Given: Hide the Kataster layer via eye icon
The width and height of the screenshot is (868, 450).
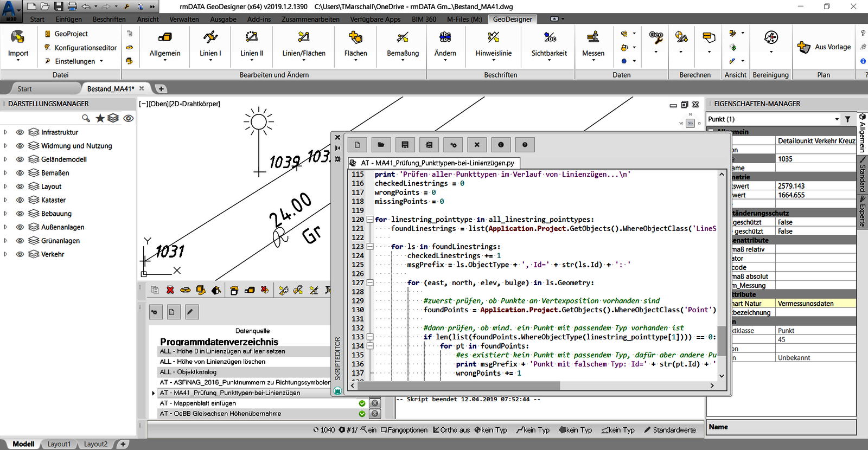Looking at the screenshot, I should [20, 200].
